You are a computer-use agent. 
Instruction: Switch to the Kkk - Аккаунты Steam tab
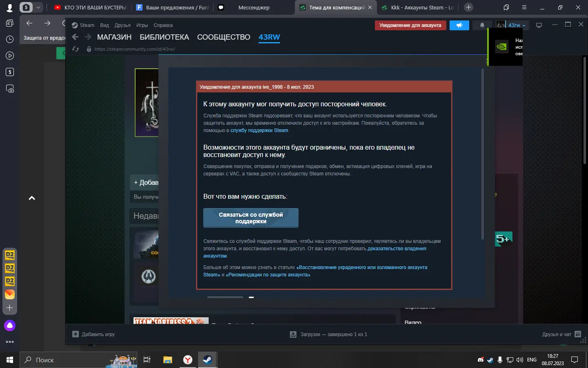click(418, 7)
